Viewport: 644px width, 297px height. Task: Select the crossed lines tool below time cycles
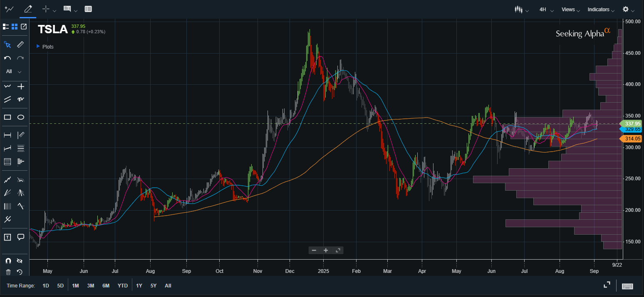tap(7, 219)
